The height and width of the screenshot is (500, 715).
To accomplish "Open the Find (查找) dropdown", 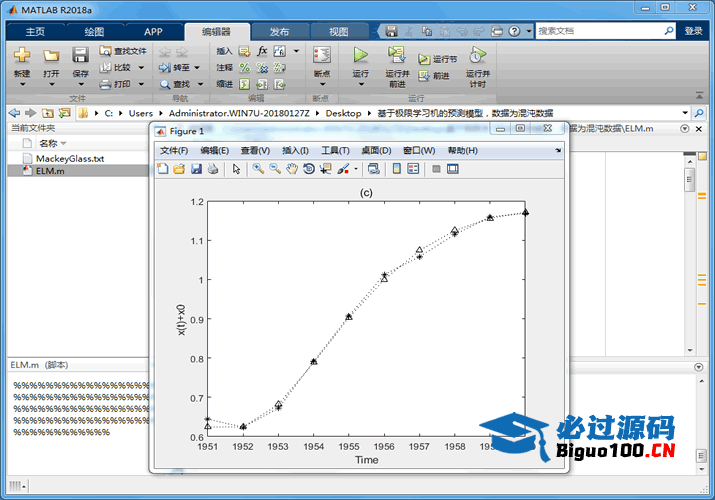I will click(200, 84).
